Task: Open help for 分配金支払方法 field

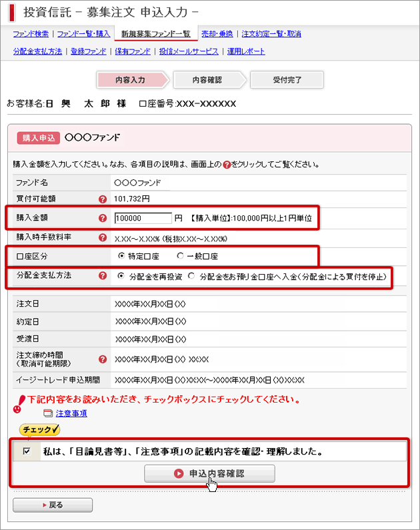Action: coord(103,275)
